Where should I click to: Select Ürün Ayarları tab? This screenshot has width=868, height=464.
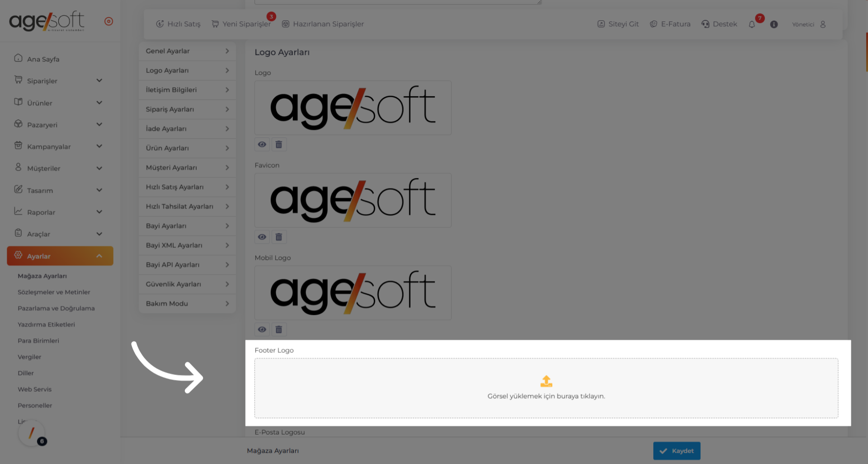187,148
